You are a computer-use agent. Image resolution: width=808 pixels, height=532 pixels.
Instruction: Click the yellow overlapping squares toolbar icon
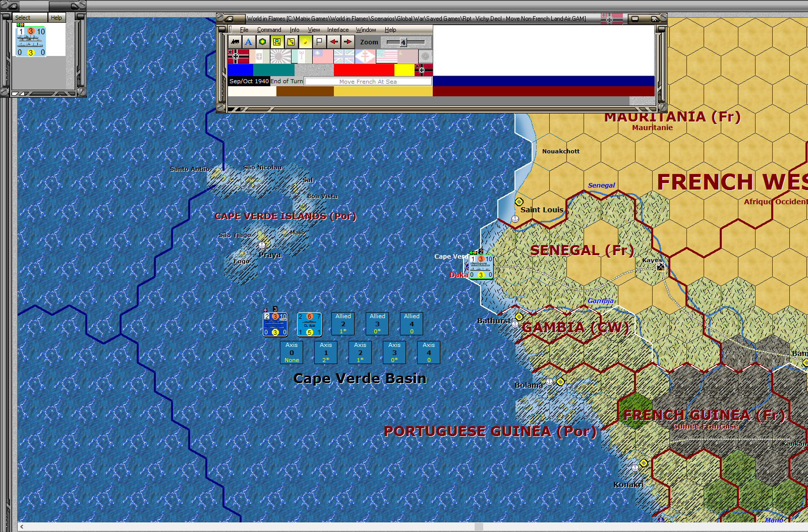point(291,42)
